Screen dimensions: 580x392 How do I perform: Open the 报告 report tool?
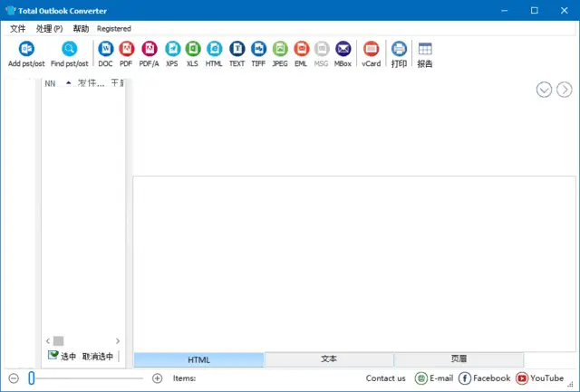click(424, 49)
